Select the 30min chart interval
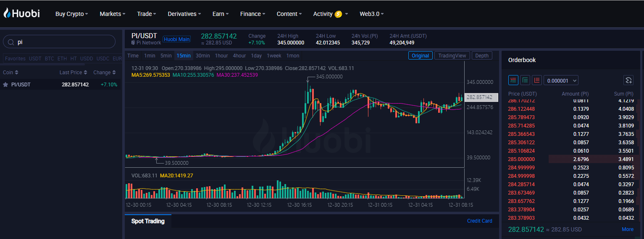The width and height of the screenshot is (644, 239). 203,56
